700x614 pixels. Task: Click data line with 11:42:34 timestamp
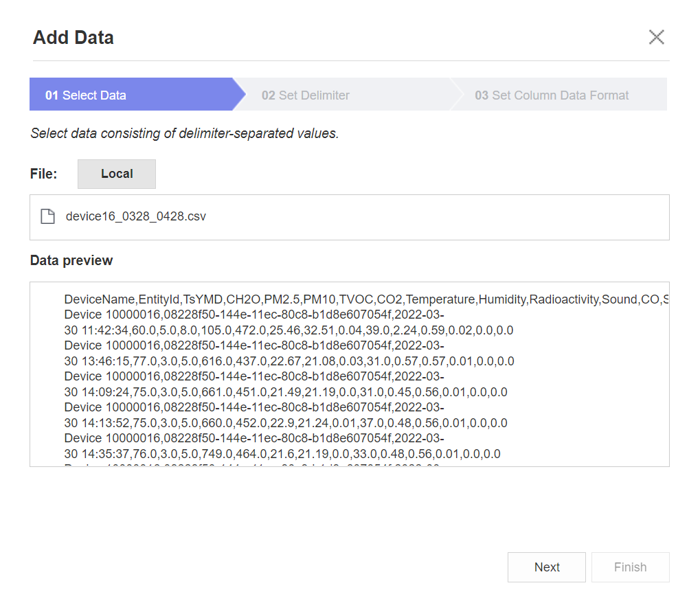coord(289,330)
